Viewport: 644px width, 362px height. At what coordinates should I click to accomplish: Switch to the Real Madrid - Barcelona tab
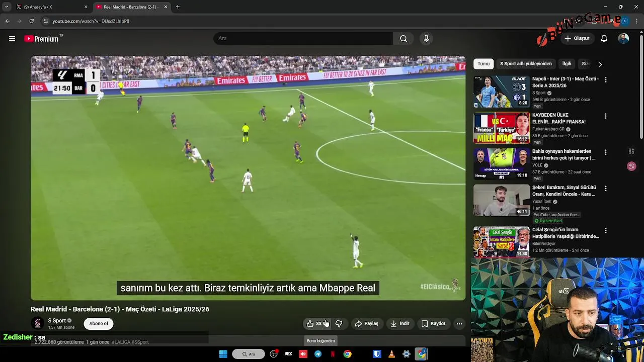[x=131, y=7]
